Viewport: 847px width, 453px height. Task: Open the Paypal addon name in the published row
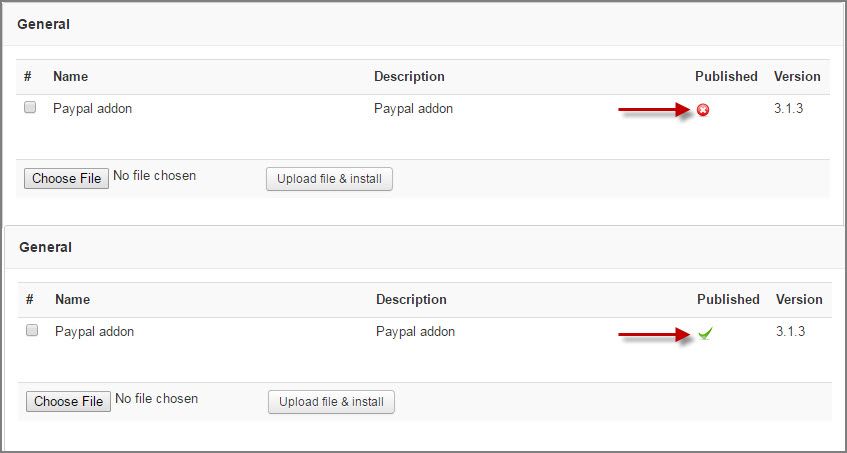(x=95, y=332)
